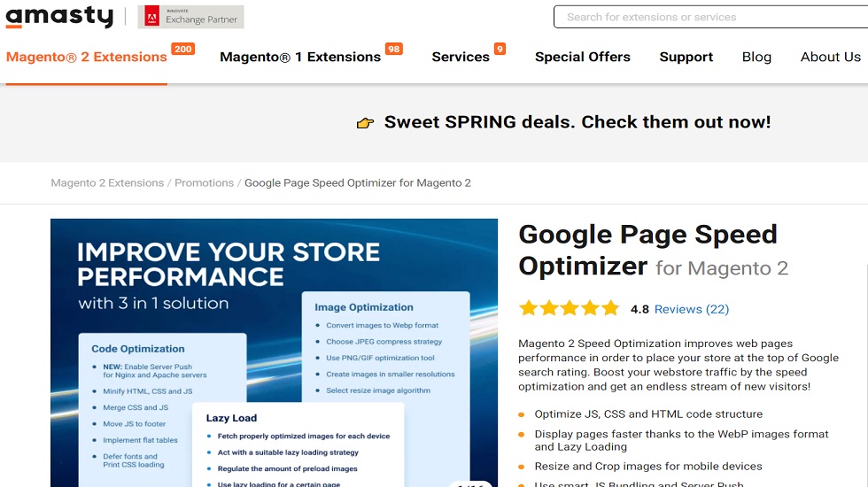The height and width of the screenshot is (487, 868).
Task: Click the pointing hand icon by spring deals
Action: point(365,122)
